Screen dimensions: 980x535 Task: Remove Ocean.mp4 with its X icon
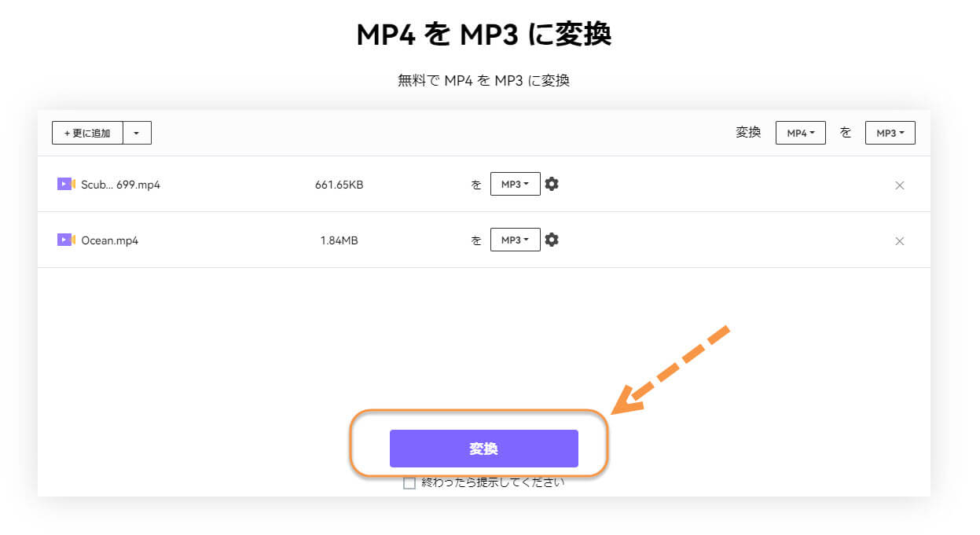coord(900,241)
